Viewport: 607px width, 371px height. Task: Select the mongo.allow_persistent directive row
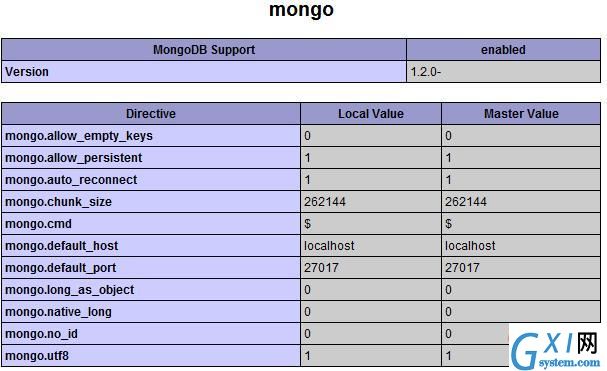(x=301, y=158)
